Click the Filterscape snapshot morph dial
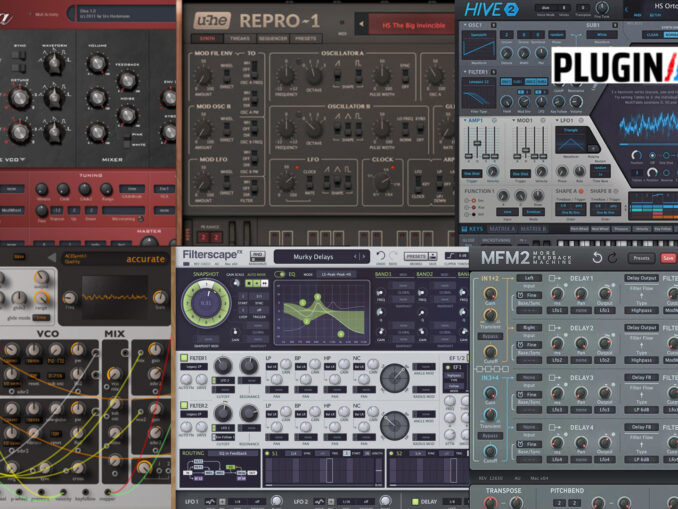678x509 pixels. pyautogui.click(x=206, y=302)
